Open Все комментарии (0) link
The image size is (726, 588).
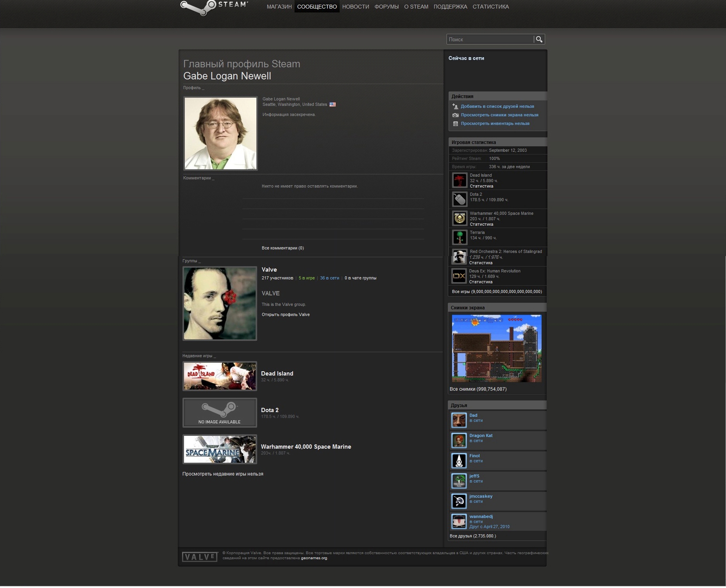tap(282, 248)
